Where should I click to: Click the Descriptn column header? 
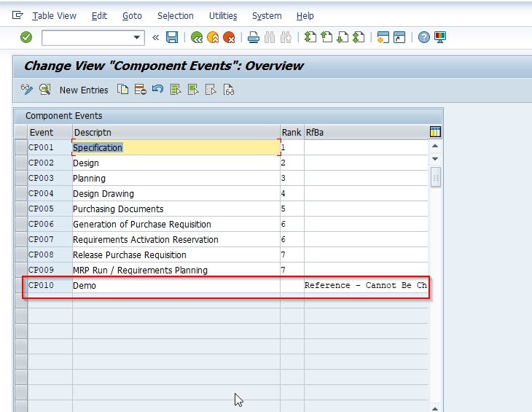[x=176, y=132]
